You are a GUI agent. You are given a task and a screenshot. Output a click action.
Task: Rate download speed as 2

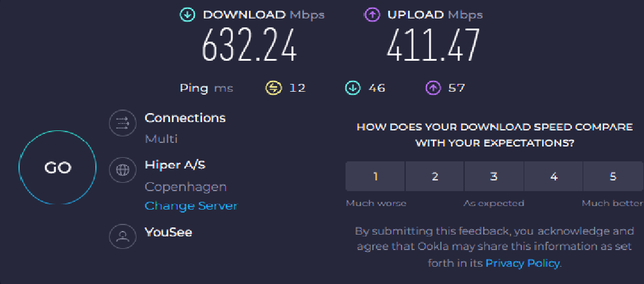pos(435,176)
